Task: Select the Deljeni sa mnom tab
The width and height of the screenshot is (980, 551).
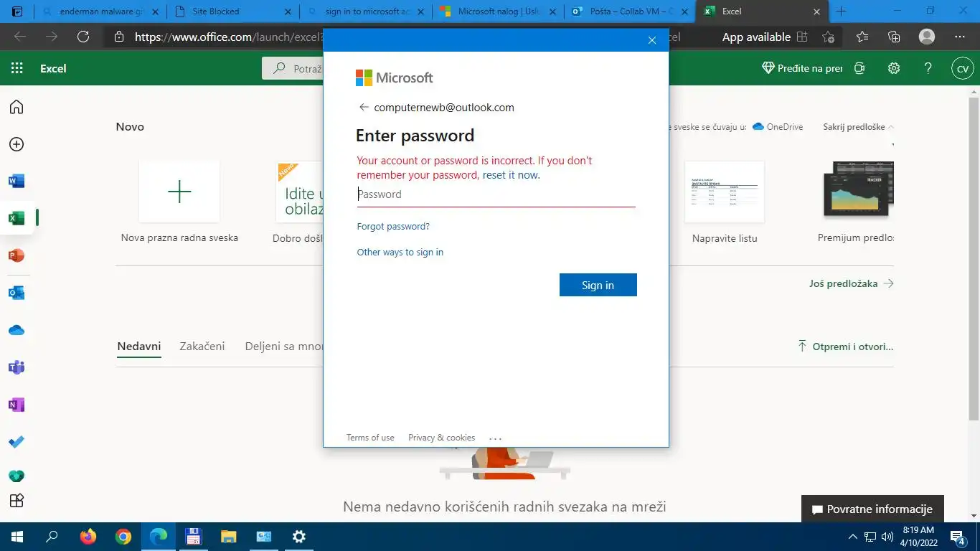Action: pyautogui.click(x=284, y=346)
